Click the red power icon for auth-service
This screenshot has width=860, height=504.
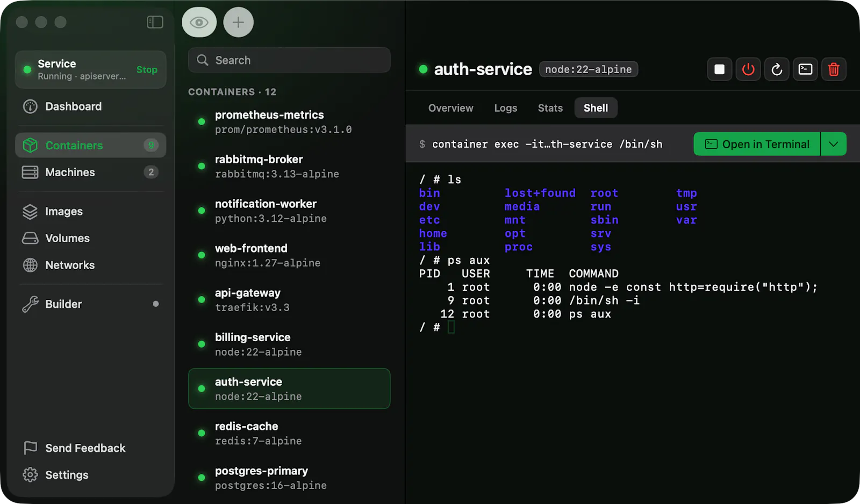click(x=748, y=69)
